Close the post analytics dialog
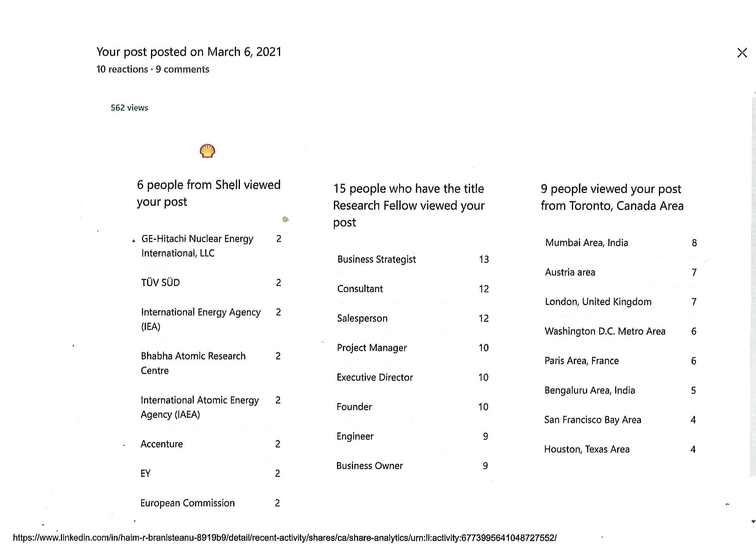Screen dimensions: 756x547 [x=742, y=53]
